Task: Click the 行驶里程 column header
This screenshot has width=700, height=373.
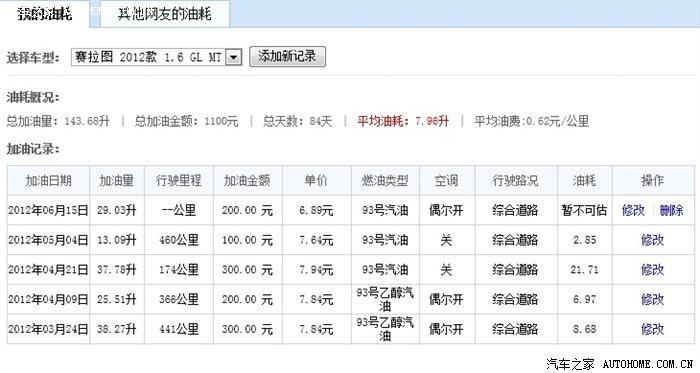Action: (179, 180)
